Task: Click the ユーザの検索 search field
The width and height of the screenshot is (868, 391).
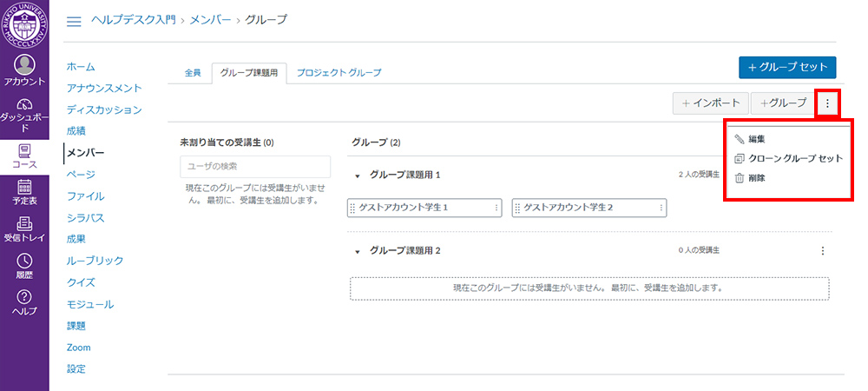Action: coord(254,166)
